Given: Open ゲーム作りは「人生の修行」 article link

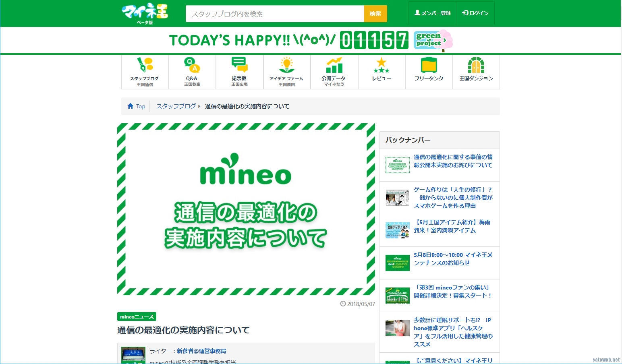Looking at the screenshot, I should coord(453,198).
